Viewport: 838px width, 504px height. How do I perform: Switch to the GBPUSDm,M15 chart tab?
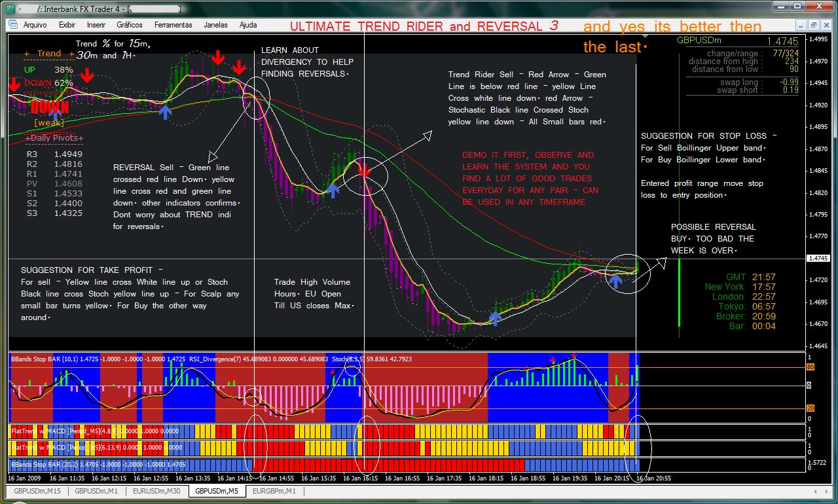pos(37,491)
